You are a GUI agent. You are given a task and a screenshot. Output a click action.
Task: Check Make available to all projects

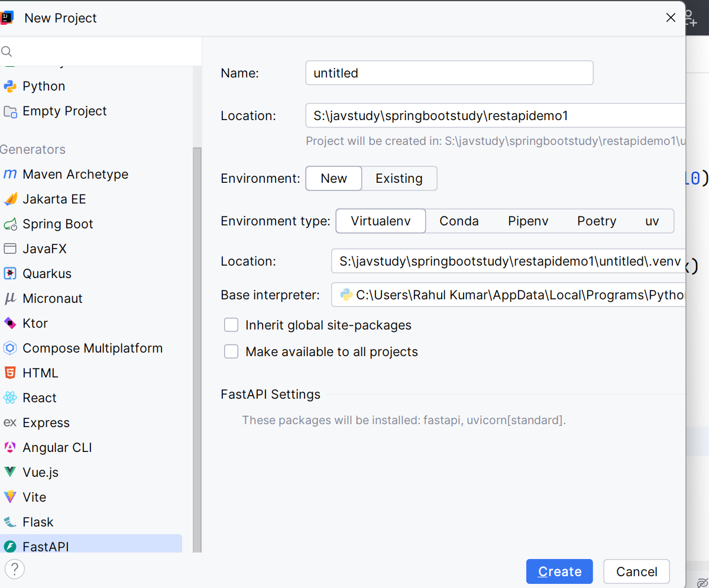point(231,352)
